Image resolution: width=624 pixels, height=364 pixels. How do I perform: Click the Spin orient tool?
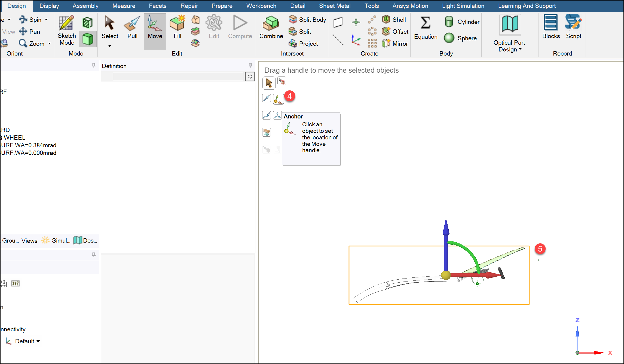pyautogui.click(x=30, y=20)
